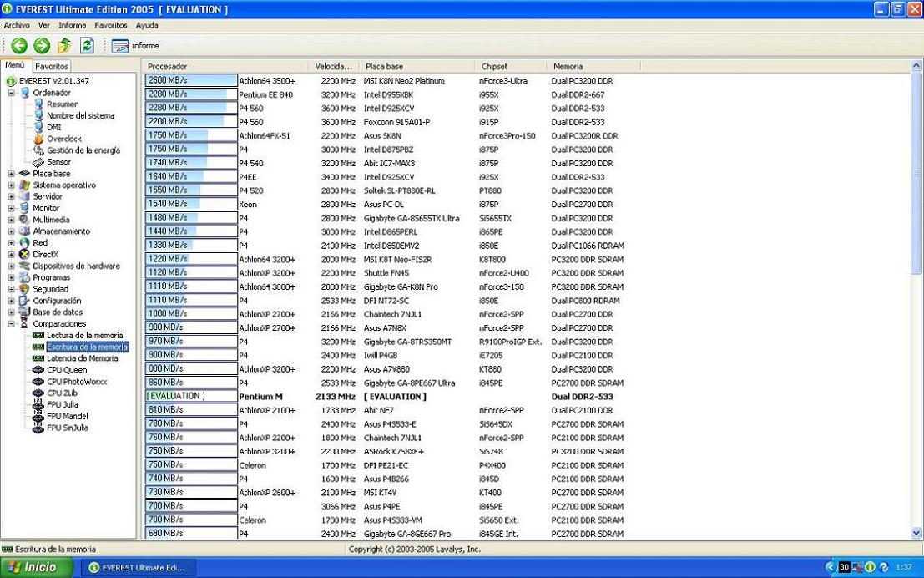Click Gigabyte GA-8TRS350MT board entry
924x578 pixels.
[x=408, y=342]
